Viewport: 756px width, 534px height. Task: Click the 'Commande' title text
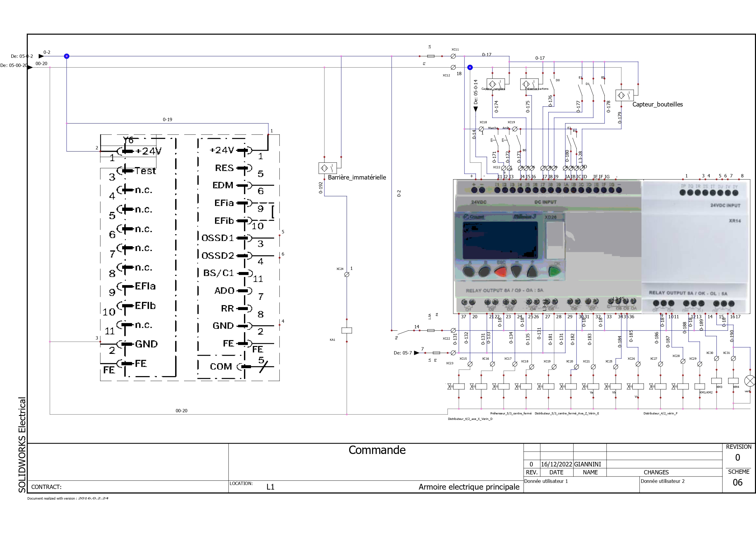[x=377, y=450]
